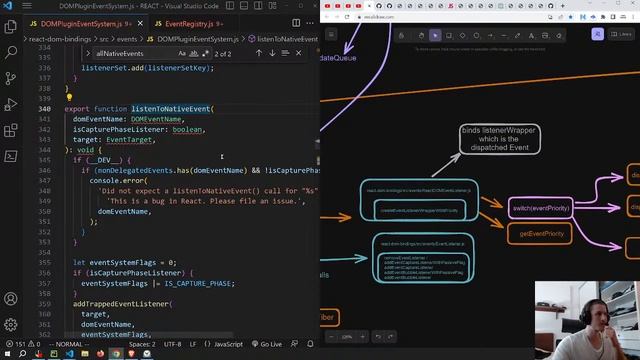This screenshot has height=360, width=640.
Task: Open the terminal-style icon below Extensions in activity bar
Action: tap(11, 156)
